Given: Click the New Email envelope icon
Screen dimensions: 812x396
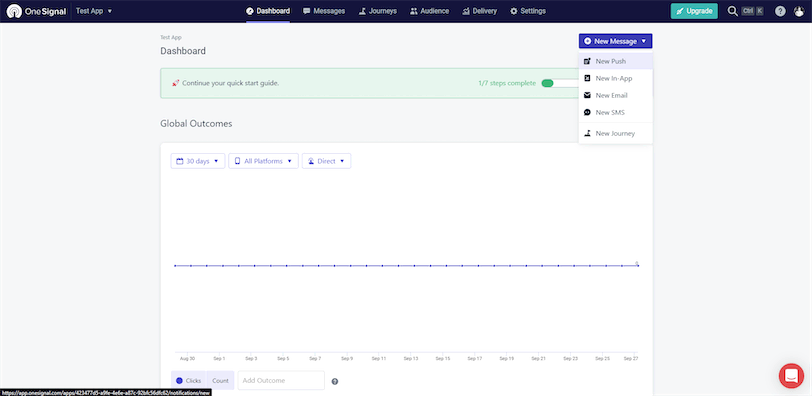Looking at the screenshot, I should (x=587, y=95).
